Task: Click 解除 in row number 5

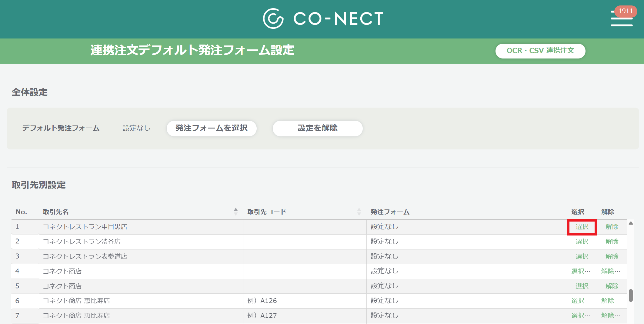Action: point(612,286)
